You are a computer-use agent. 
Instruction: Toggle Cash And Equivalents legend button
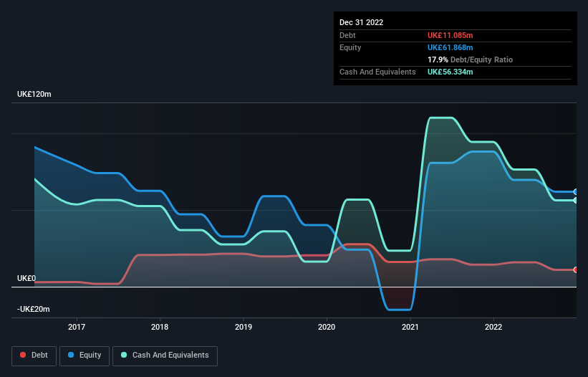(x=165, y=355)
